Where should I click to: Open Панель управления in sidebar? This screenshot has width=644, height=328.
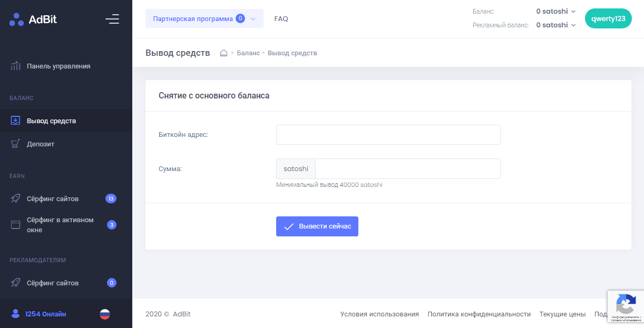58,66
